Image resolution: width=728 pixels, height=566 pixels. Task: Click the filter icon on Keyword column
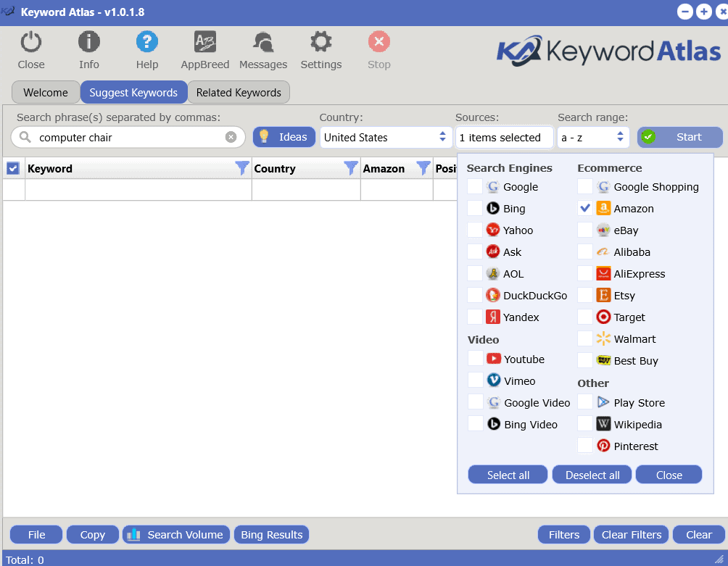click(242, 168)
